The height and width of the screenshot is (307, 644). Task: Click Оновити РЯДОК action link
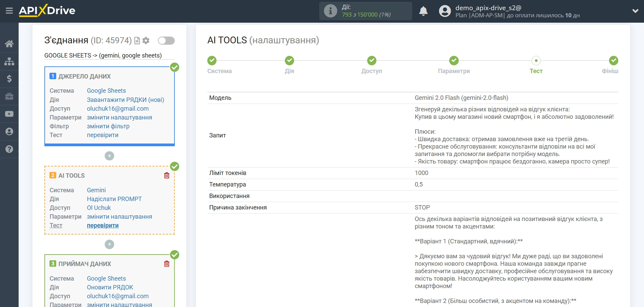[110, 287]
